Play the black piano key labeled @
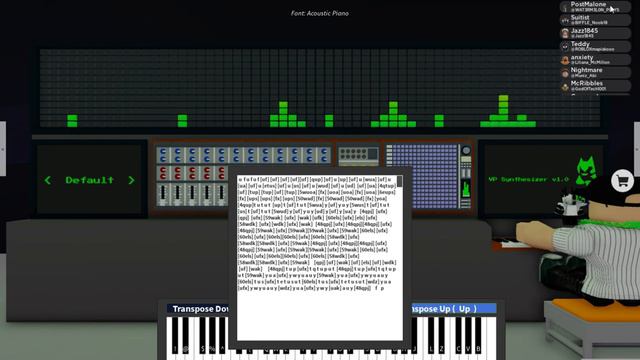This screenshot has height=360, width=640. click(x=186, y=335)
